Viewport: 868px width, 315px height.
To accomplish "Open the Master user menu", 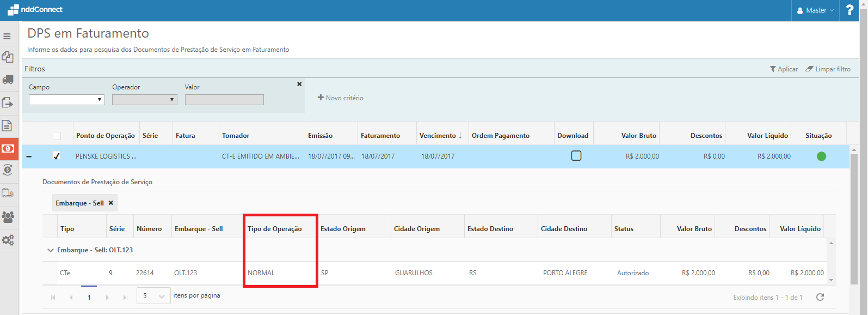I will (x=815, y=10).
